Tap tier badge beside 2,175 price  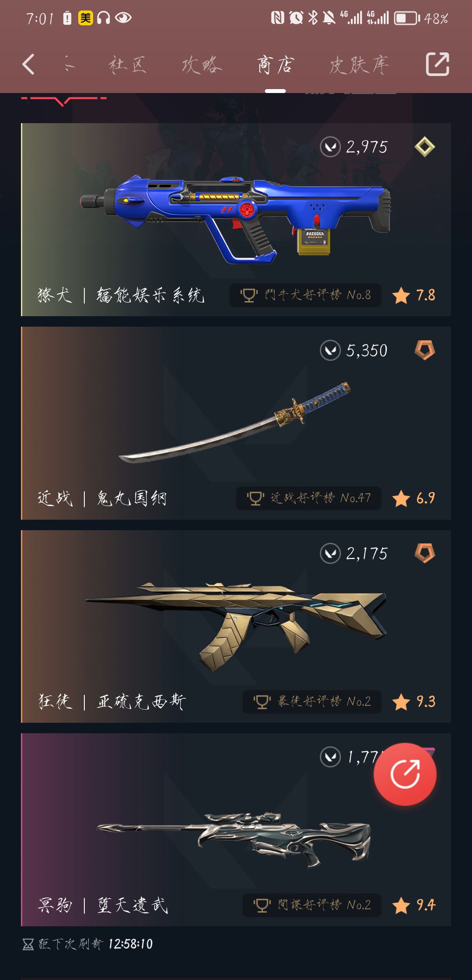424,553
